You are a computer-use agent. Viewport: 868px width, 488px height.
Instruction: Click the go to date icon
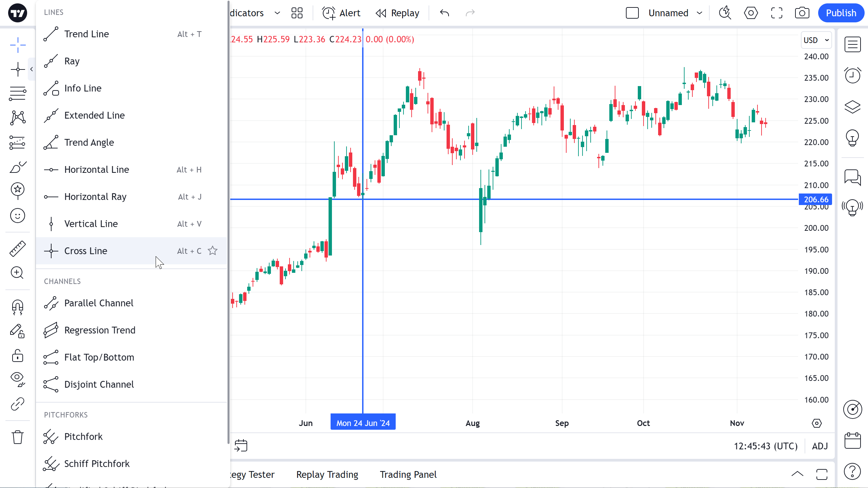tap(241, 446)
